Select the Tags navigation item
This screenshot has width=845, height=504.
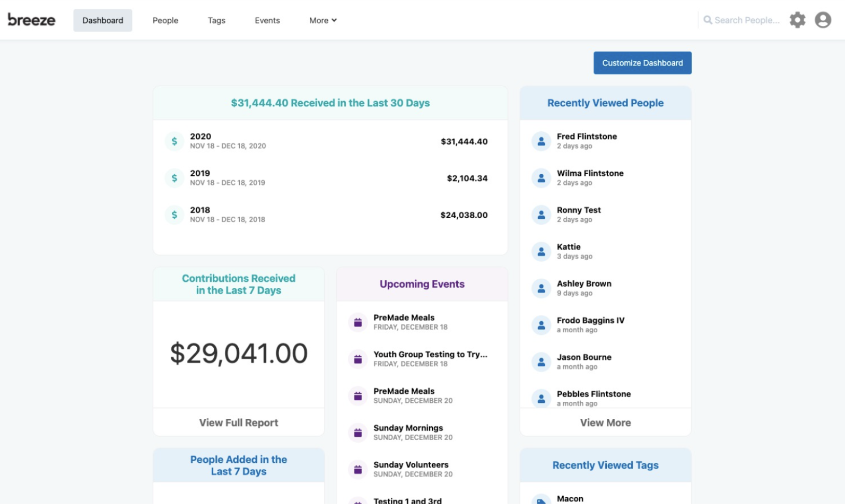click(x=216, y=20)
